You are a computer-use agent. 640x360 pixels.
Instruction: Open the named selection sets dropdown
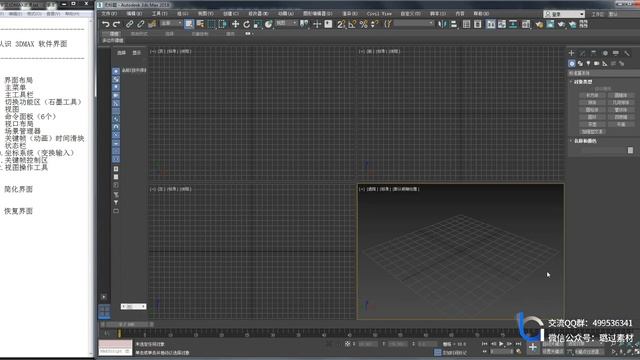pos(414,24)
